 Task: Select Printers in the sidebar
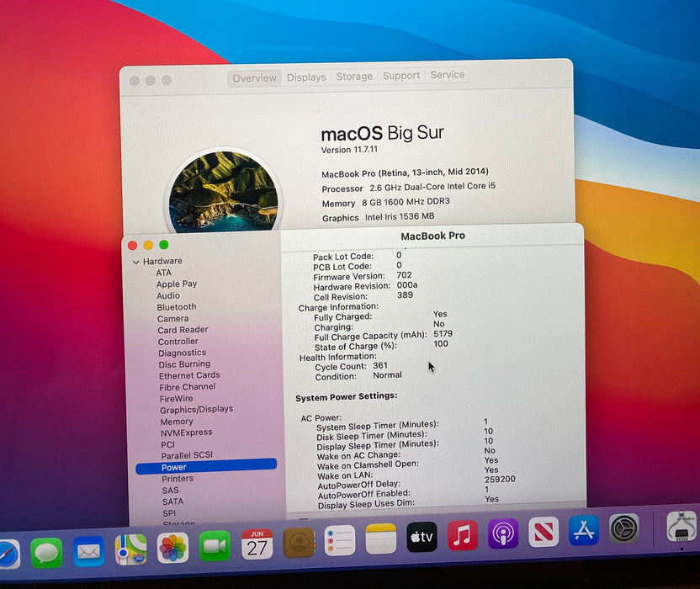point(178,479)
